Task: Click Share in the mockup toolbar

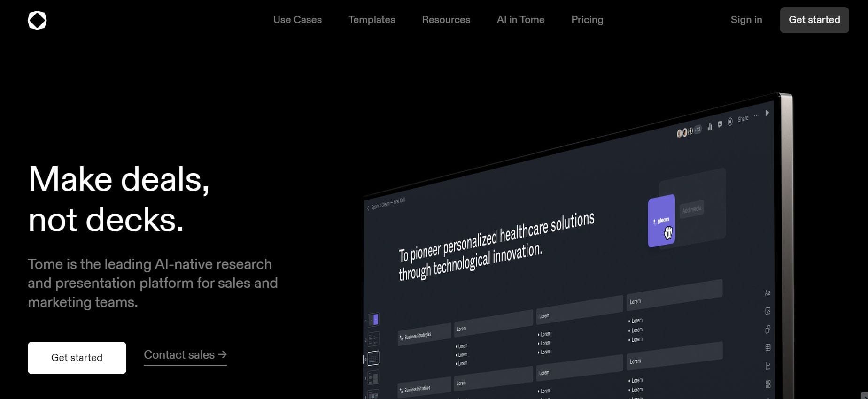Action: (x=743, y=119)
